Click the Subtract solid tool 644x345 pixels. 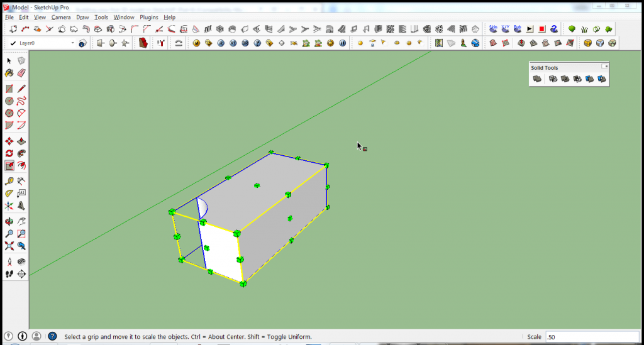pos(577,79)
